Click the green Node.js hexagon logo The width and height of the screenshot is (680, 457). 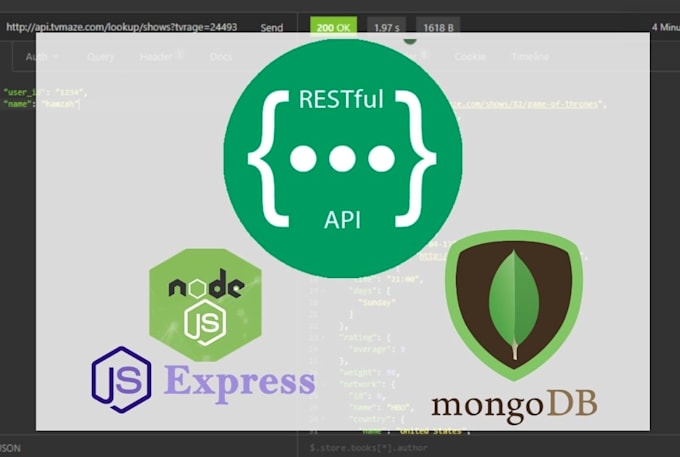(205, 305)
